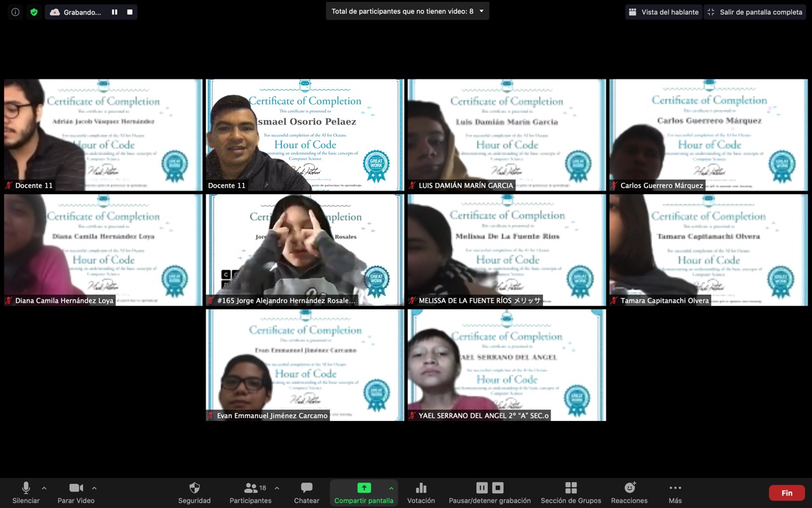812x508 pixels.
Task: Click muted mic icon on Luis Damián label
Action: click(x=412, y=185)
